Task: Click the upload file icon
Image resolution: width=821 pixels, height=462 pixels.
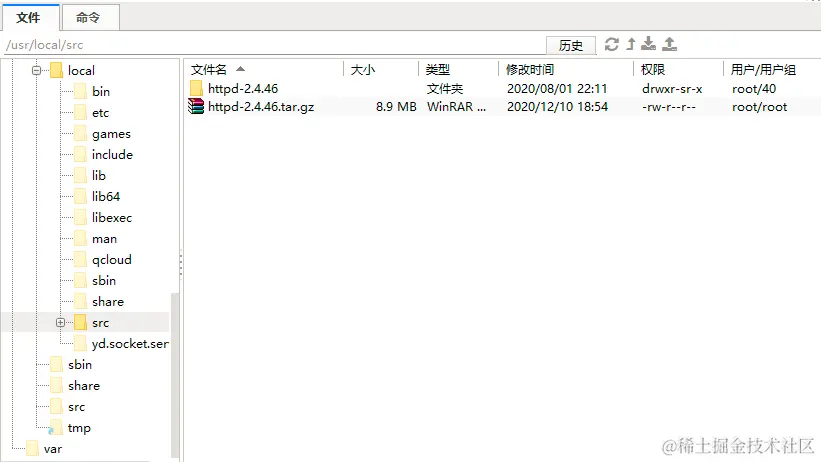Action: pyautogui.click(x=670, y=44)
